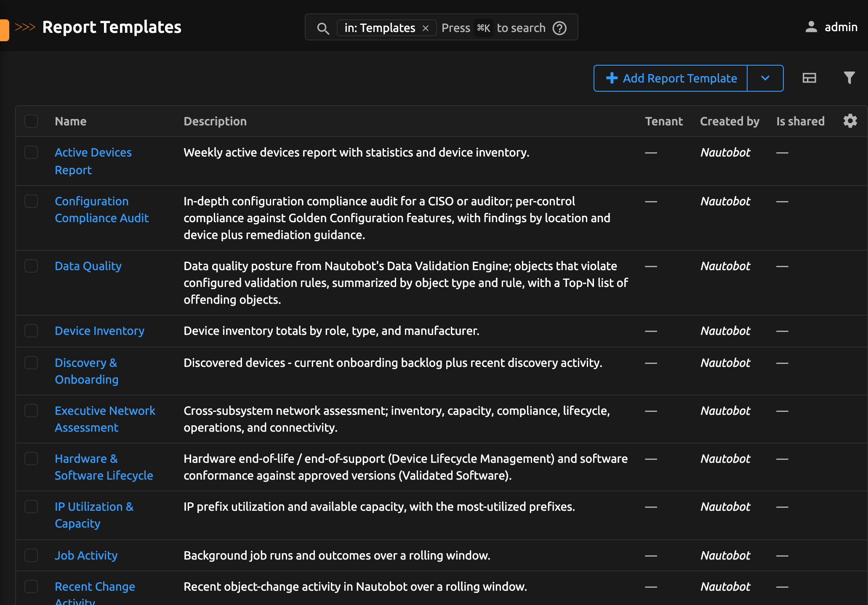Open the Active Devices Report template
Image resolution: width=868 pixels, height=605 pixels.
tap(93, 161)
